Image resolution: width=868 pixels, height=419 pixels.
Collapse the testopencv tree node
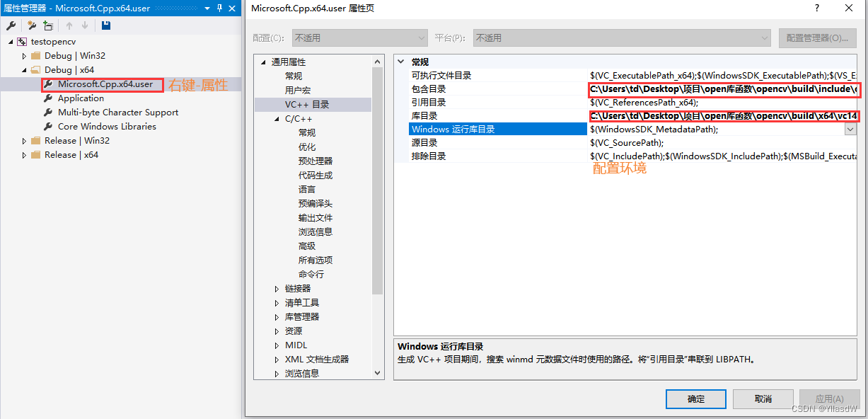[x=11, y=42]
